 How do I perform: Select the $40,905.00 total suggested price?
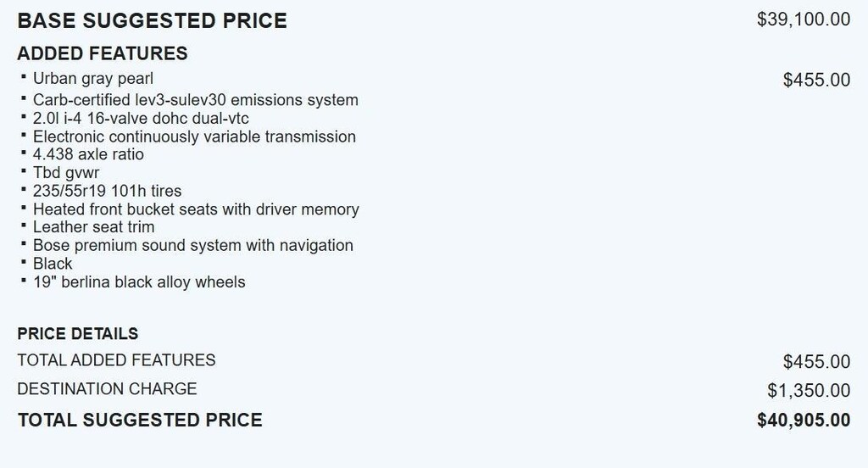click(x=804, y=420)
